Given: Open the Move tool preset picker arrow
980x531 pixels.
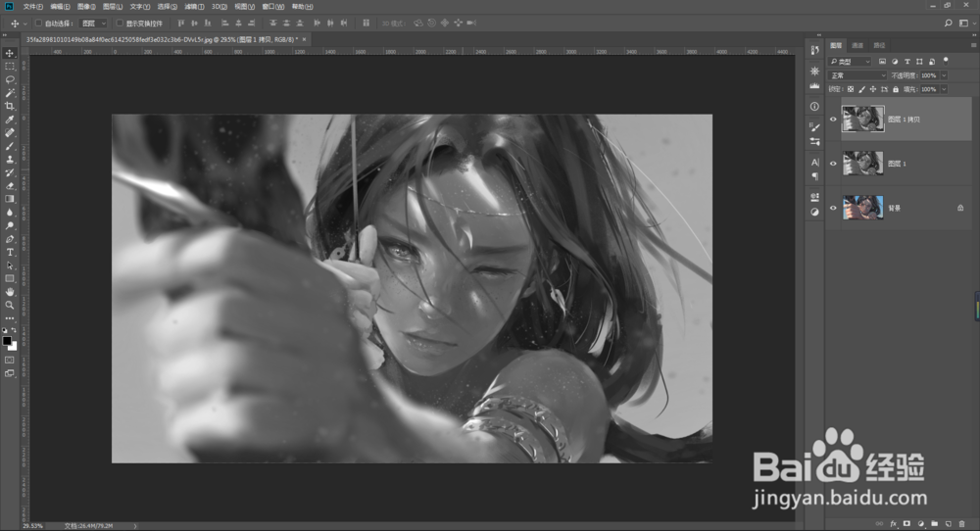Looking at the screenshot, I should click(25, 24).
